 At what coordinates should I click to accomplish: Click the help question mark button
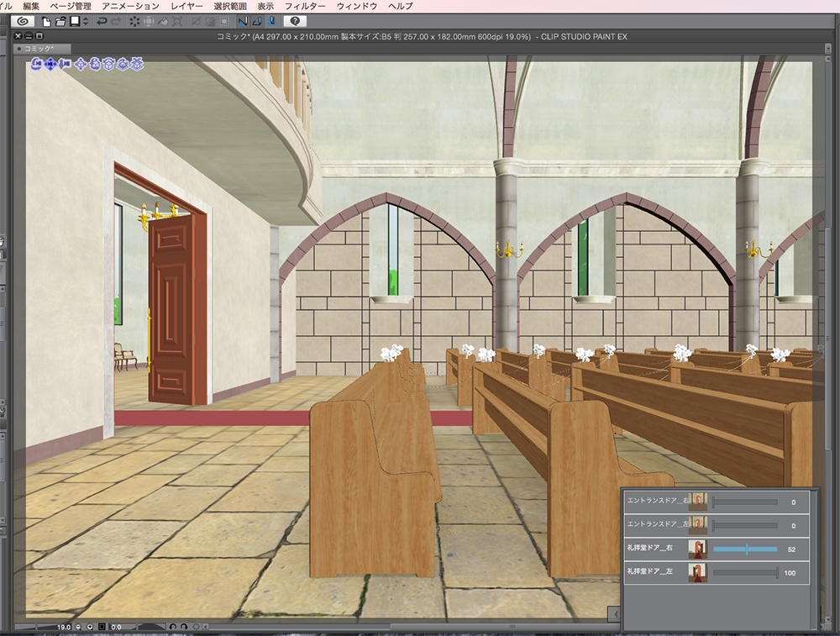[x=295, y=21]
